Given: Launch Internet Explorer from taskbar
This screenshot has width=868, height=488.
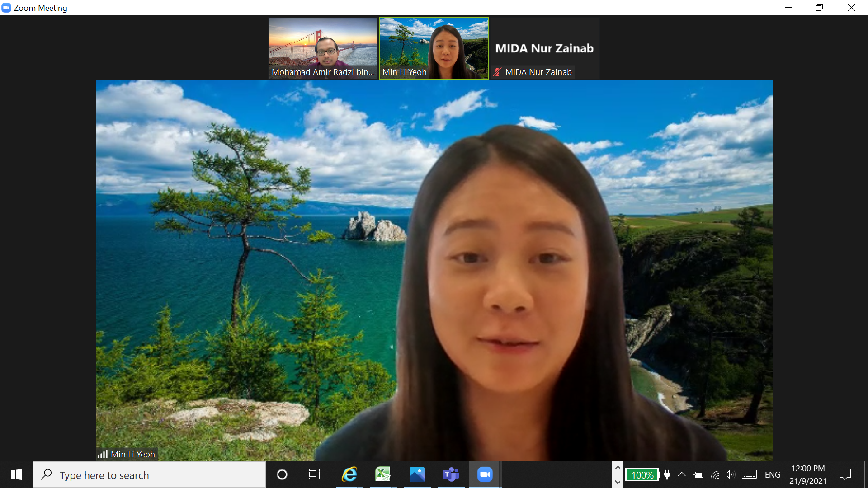Looking at the screenshot, I should pyautogui.click(x=349, y=474).
